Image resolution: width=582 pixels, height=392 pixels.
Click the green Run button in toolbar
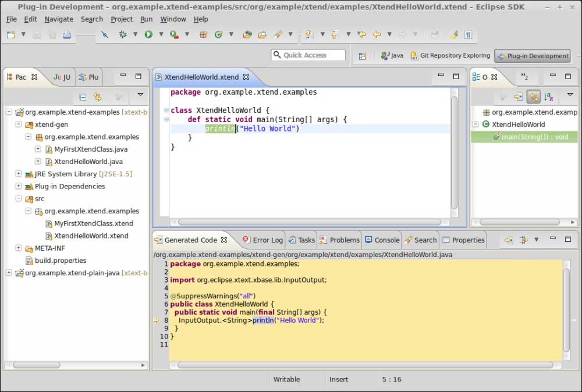148,34
